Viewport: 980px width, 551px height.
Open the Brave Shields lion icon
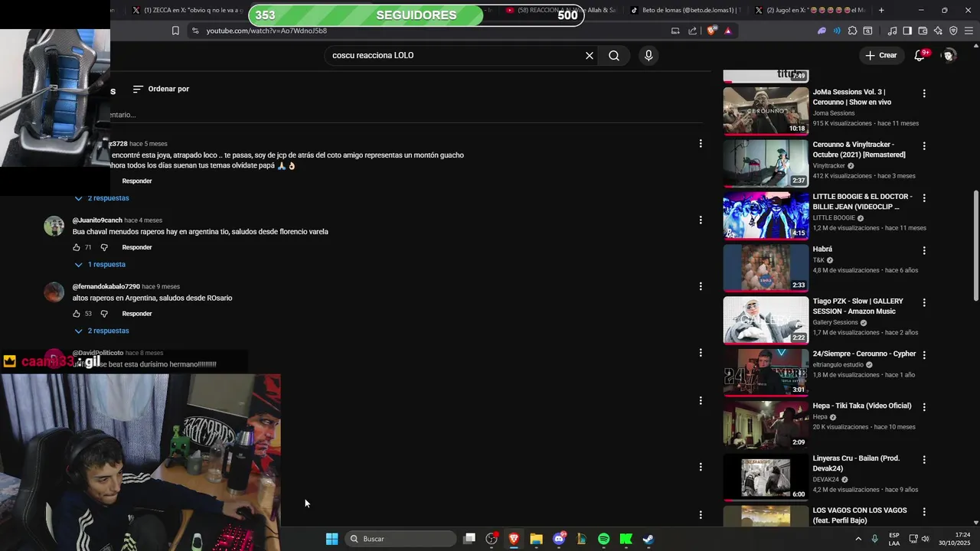point(712,31)
